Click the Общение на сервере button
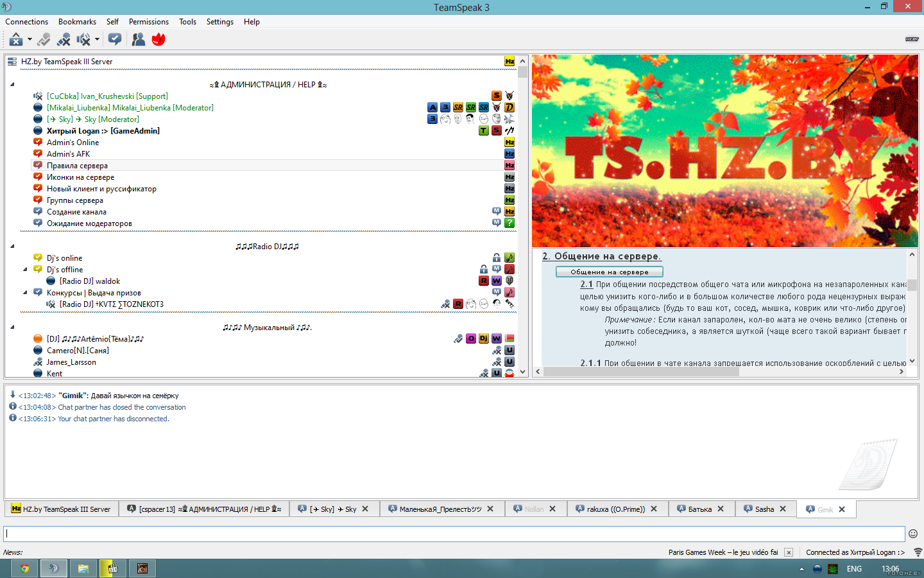 tap(610, 272)
